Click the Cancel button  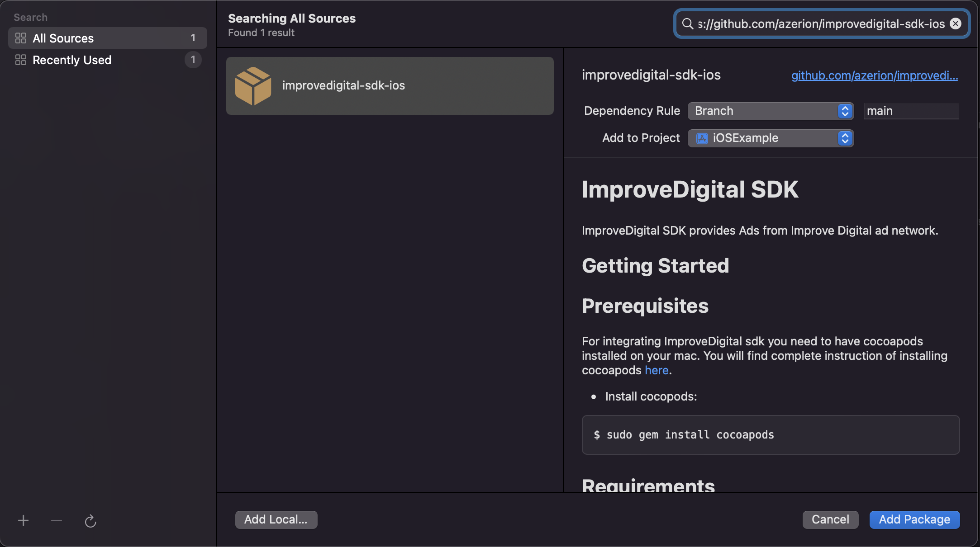830,520
